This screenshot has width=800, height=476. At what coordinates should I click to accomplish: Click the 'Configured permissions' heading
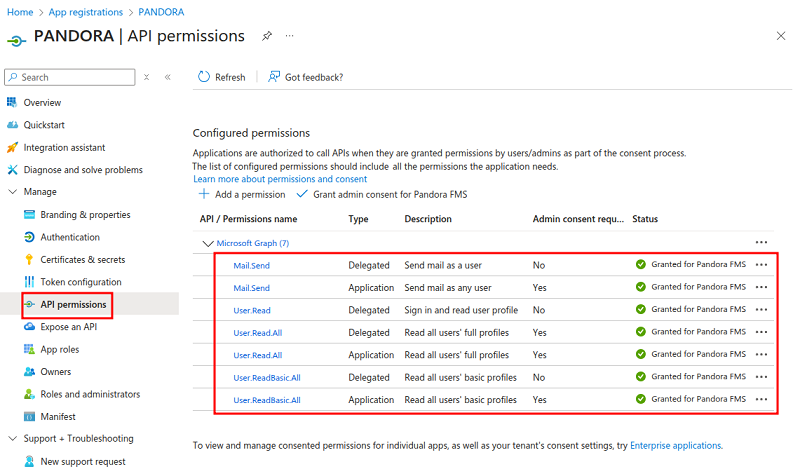(251, 133)
